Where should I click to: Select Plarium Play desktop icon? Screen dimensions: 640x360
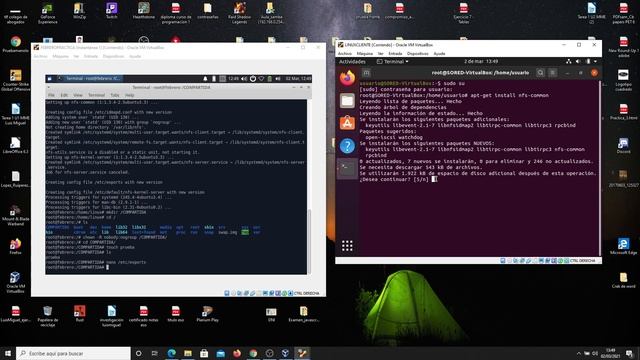click(x=207, y=313)
